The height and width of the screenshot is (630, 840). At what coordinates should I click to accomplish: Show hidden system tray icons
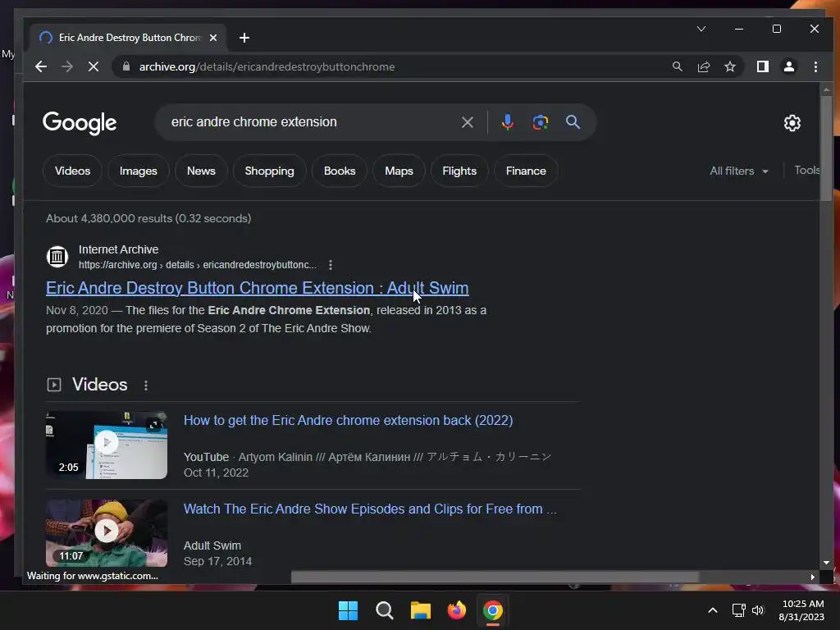[713, 610]
